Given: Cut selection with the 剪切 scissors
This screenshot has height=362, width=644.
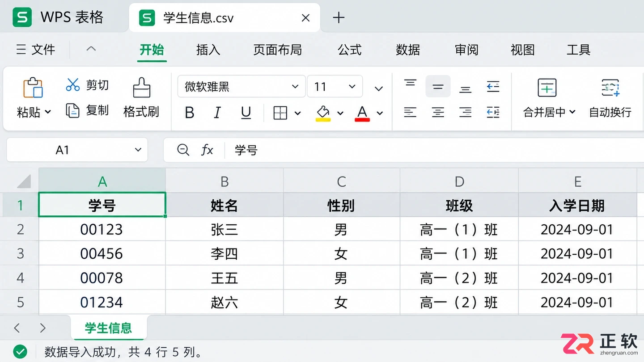Looking at the screenshot, I should pos(72,84).
